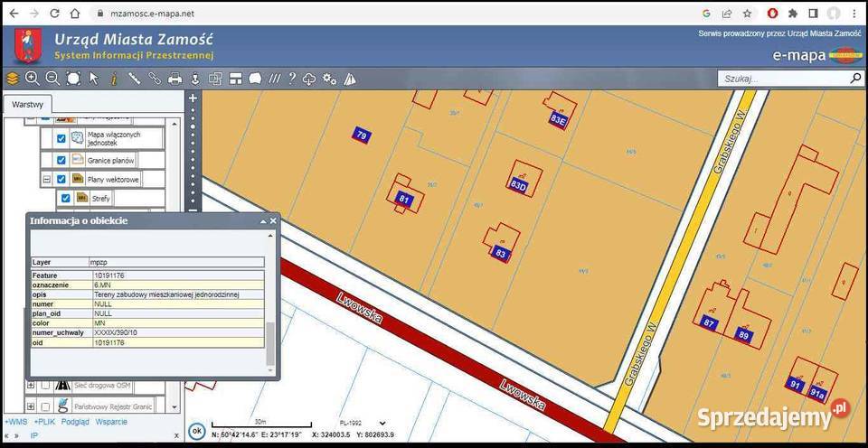868x448 pixels.
Task: Select the polygon area shape tool
Action: [255, 79]
